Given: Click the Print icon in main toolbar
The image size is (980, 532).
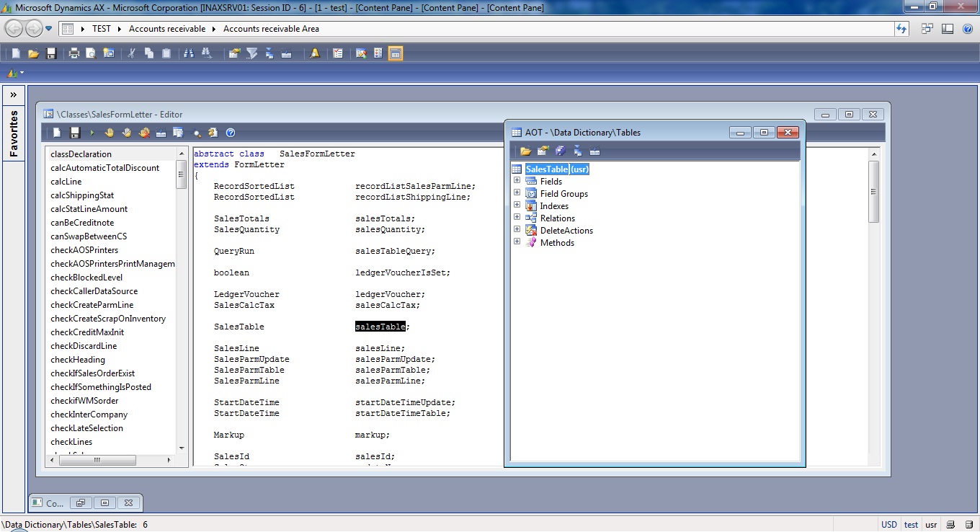Looking at the screenshot, I should click(73, 53).
